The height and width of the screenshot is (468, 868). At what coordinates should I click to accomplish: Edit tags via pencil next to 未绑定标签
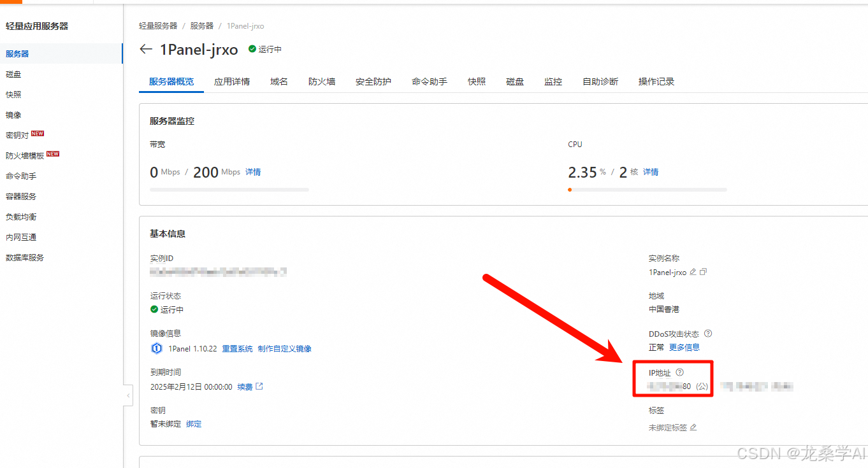pos(693,427)
